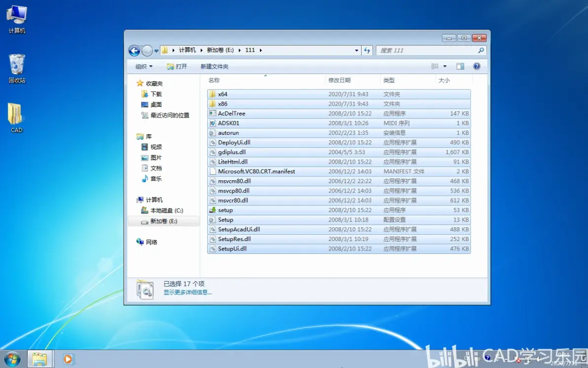Select the CAD folder on desktop
The height and width of the screenshot is (368, 588).
coord(16,118)
